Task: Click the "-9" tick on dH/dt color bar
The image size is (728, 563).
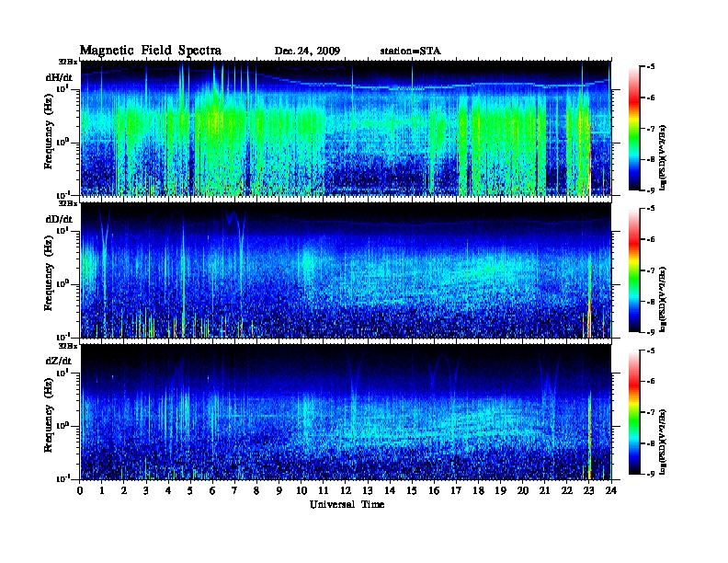Action: 650,190
